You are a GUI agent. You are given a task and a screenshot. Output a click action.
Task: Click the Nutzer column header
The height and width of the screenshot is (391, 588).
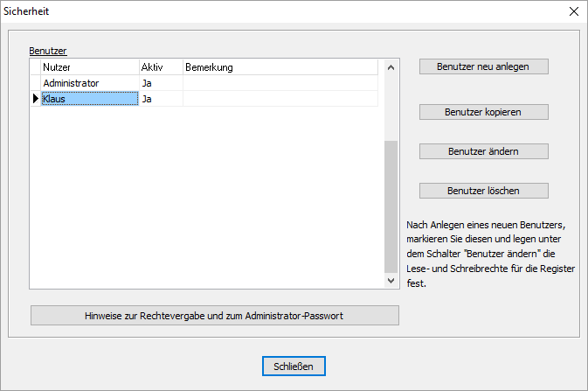89,67
